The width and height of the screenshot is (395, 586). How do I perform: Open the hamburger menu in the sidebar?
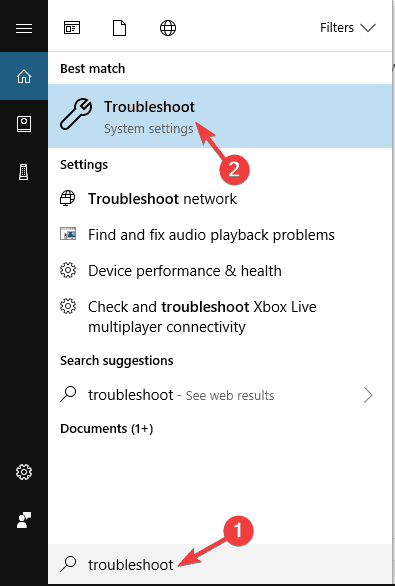tap(24, 28)
